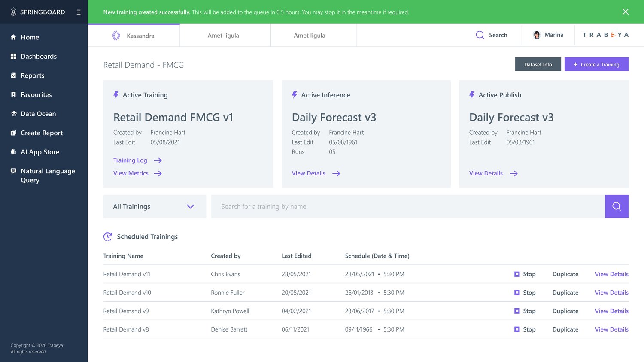Screen dimensions: 644x362
Task: Click the AI App Store icon
Action: pyautogui.click(x=13, y=152)
